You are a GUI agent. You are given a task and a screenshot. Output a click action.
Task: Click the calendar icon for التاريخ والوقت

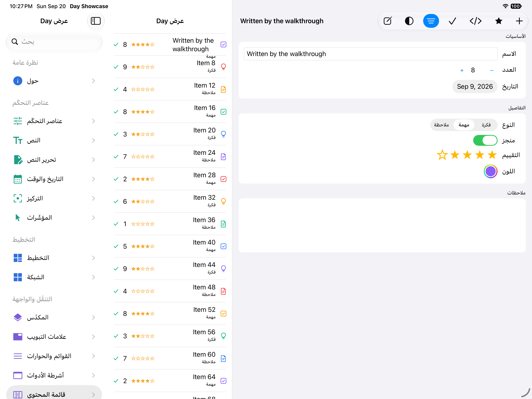(18, 179)
